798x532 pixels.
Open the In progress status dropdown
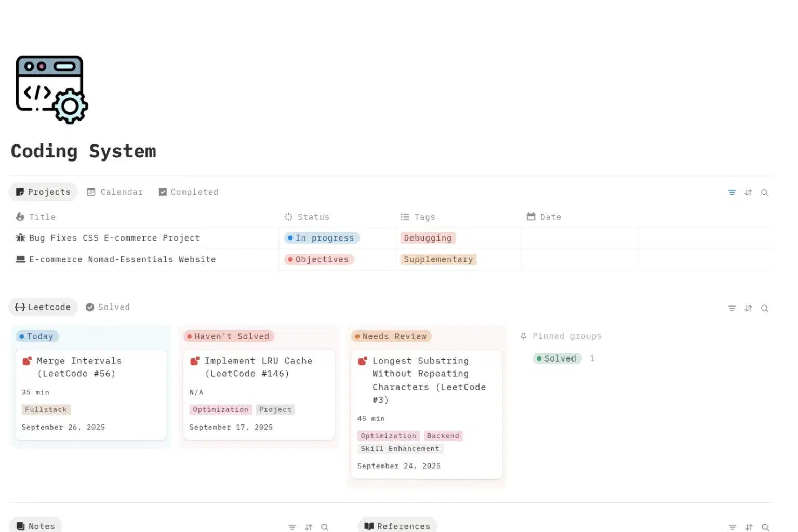pyautogui.click(x=321, y=238)
